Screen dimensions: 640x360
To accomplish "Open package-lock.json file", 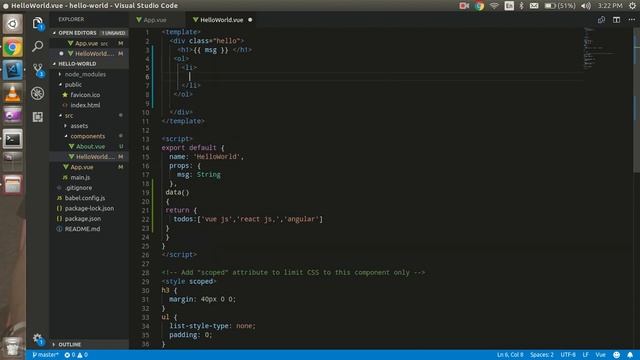I will click(89, 208).
